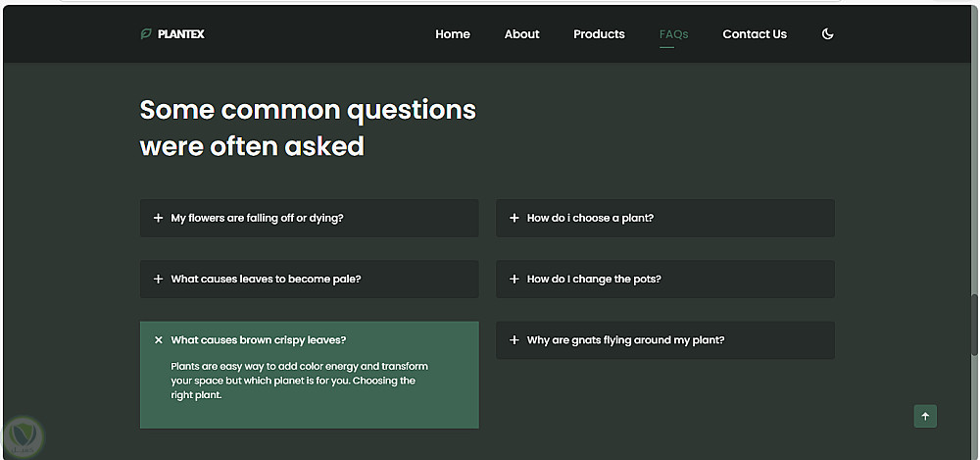Click the X icon on brown crispy leaves
This screenshot has width=980, height=460.
[159, 340]
